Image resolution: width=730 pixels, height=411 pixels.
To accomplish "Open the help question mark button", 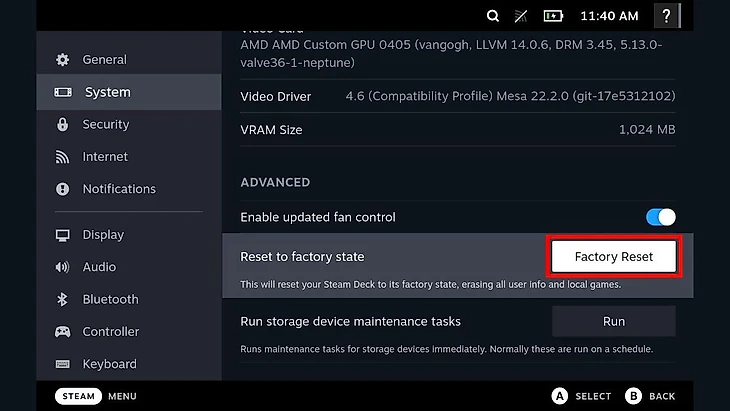I will [x=667, y=16].
